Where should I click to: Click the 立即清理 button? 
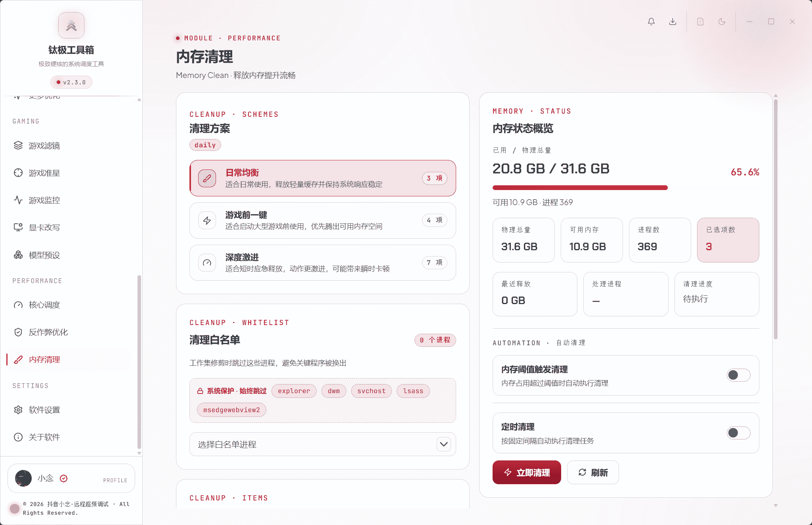[x=527, y=472]
